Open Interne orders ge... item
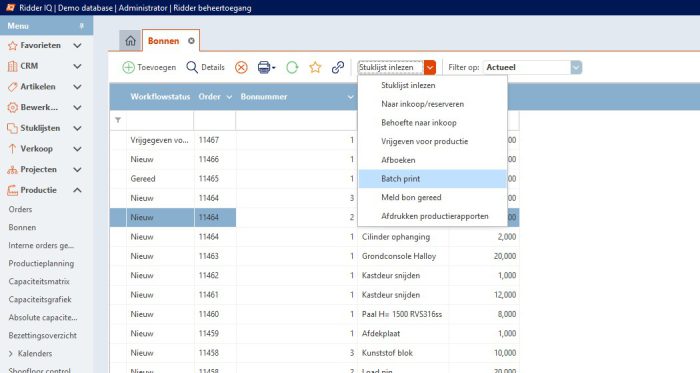 point(41,245)
